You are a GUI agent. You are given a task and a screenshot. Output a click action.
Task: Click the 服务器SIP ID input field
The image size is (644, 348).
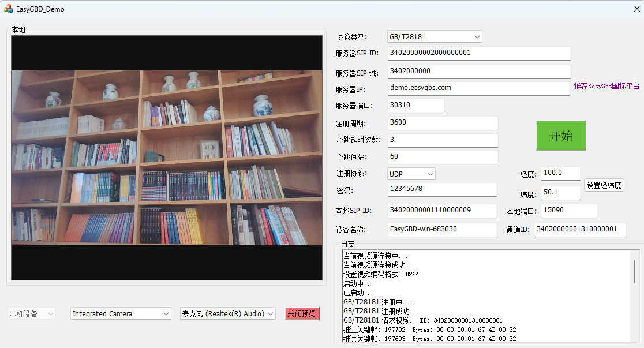pyautogui.click(x=478, y=53)
